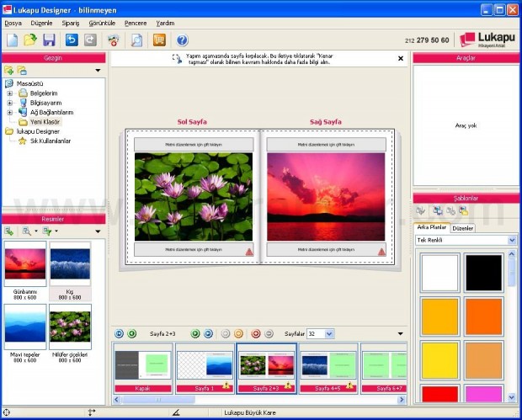Click fourth icon in Şablonlar toolbar
The width and height of the screenshot is (522, 420).
(x=464, y=210)
